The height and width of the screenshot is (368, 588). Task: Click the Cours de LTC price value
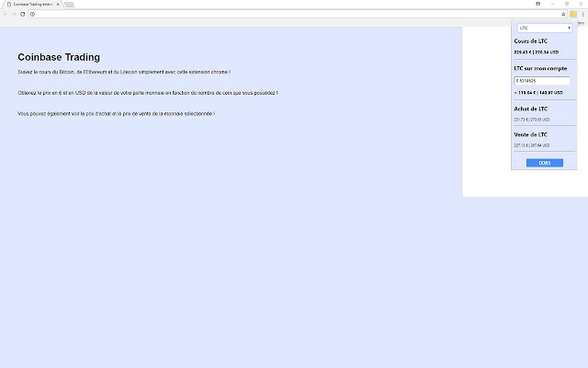click(x=536, y=52)
